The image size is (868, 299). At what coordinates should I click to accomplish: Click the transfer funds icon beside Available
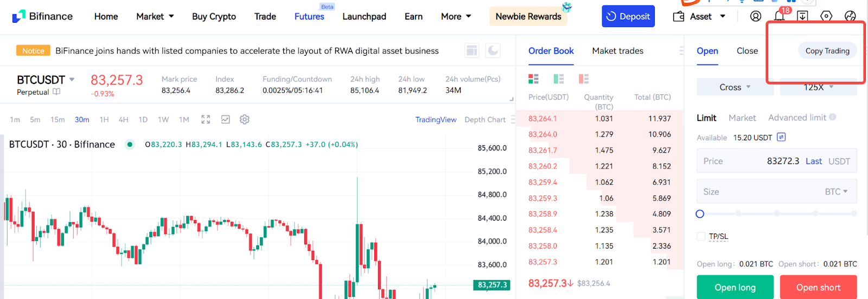point(781,138)
